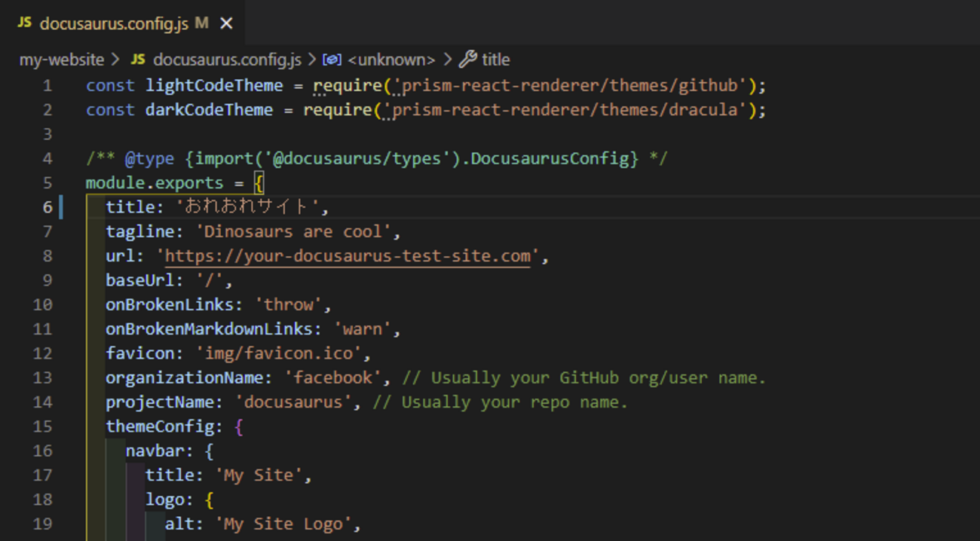Place cursor on the 'facebook' organizationName value
This screenshot has width=980, height=541.
click(332, 378)
